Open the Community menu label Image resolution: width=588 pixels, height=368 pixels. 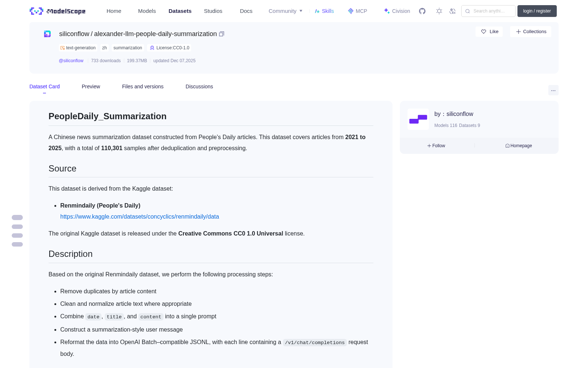click(282, 11)
